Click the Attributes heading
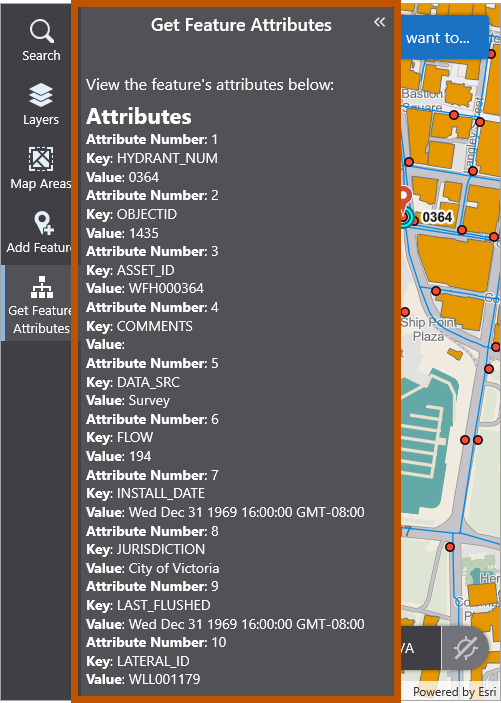The width and height of the screenshot is (501, 703). [139, 117]
